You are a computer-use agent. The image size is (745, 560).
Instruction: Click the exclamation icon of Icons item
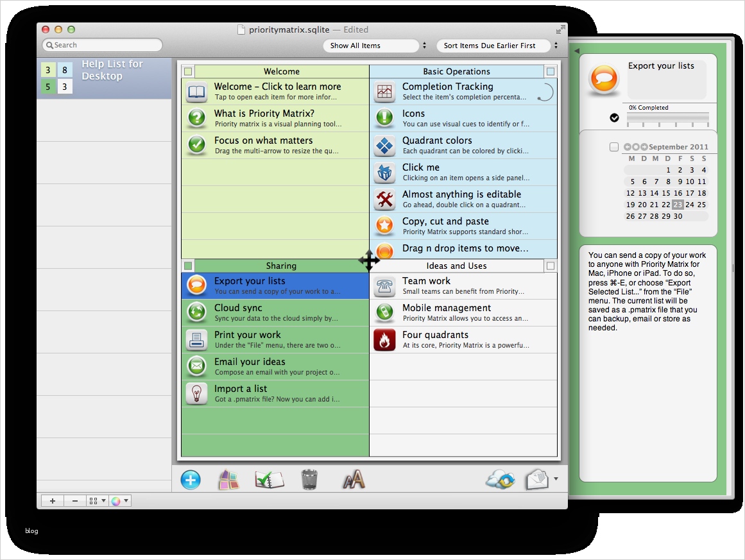pos(385,118)
